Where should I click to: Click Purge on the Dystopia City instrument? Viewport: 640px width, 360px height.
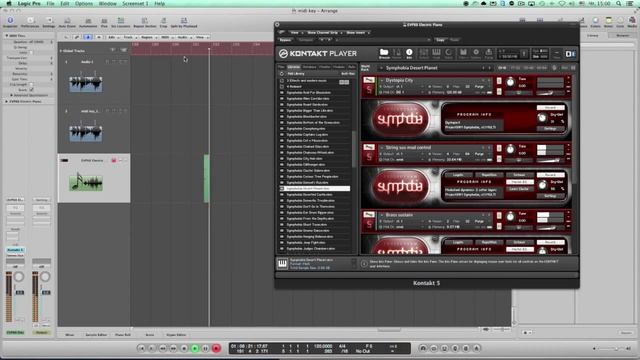coord(479,87)
